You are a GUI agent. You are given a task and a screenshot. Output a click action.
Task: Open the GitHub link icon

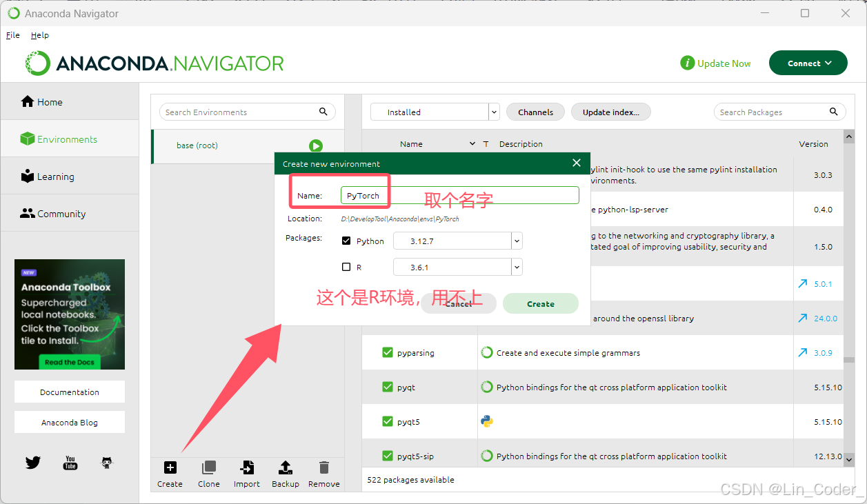[106, 463]
